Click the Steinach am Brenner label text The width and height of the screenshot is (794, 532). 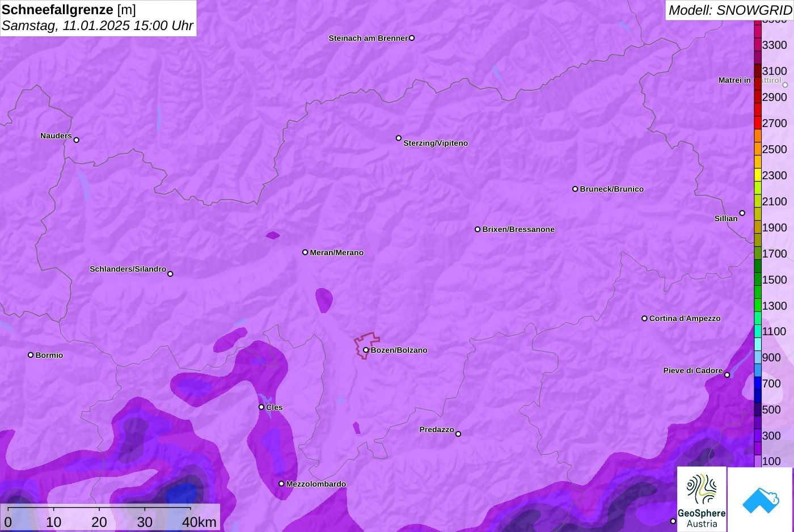click(368, 39)
